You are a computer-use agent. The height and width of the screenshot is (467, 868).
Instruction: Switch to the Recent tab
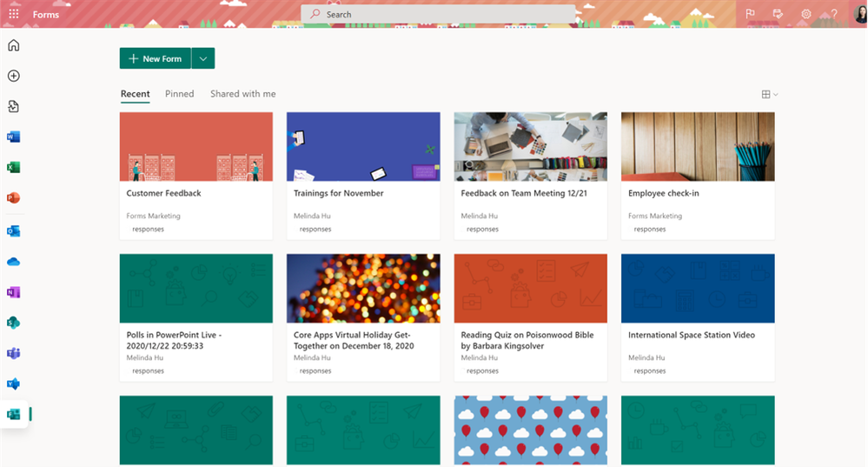(x=135, y=94)
